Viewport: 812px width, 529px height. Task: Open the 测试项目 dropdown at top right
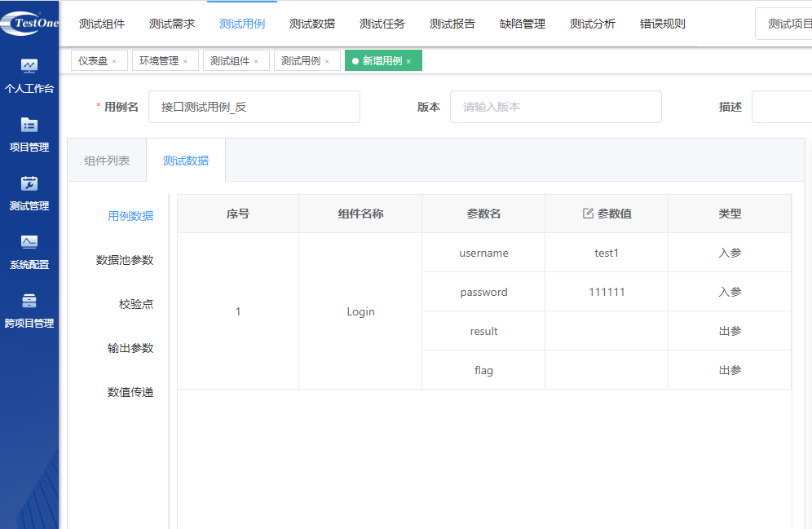787,24
